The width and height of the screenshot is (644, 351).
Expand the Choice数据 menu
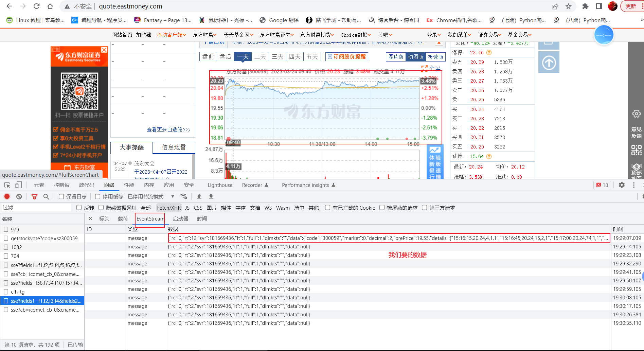(356, 35)
